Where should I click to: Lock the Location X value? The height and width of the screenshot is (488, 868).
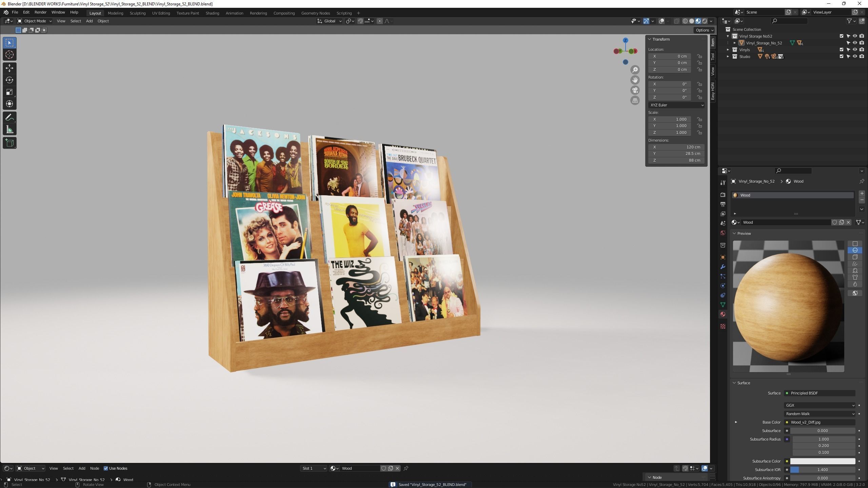(x=699, y=56)
